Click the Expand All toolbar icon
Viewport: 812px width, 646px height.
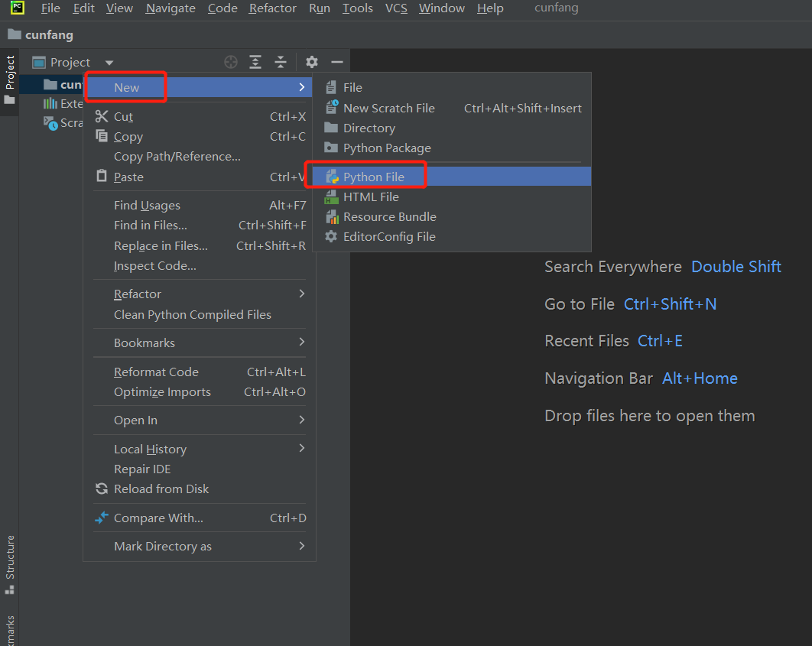[x=255, y=62]
